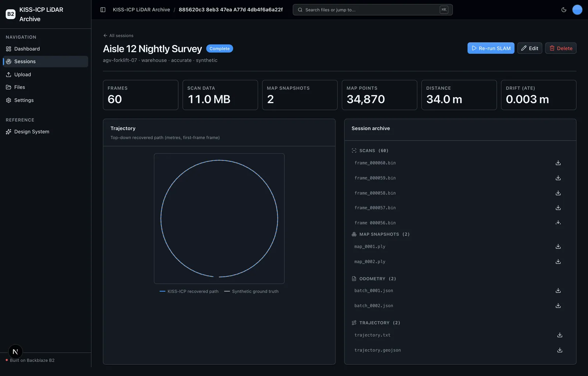Open Design System reference page
588x376 pixels.
[x=46, y=131]
